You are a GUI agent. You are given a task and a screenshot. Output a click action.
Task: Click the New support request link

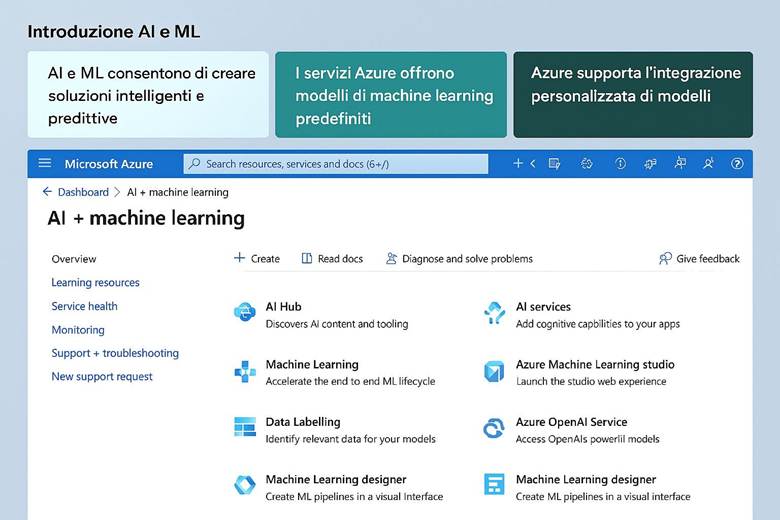[102, 377]
